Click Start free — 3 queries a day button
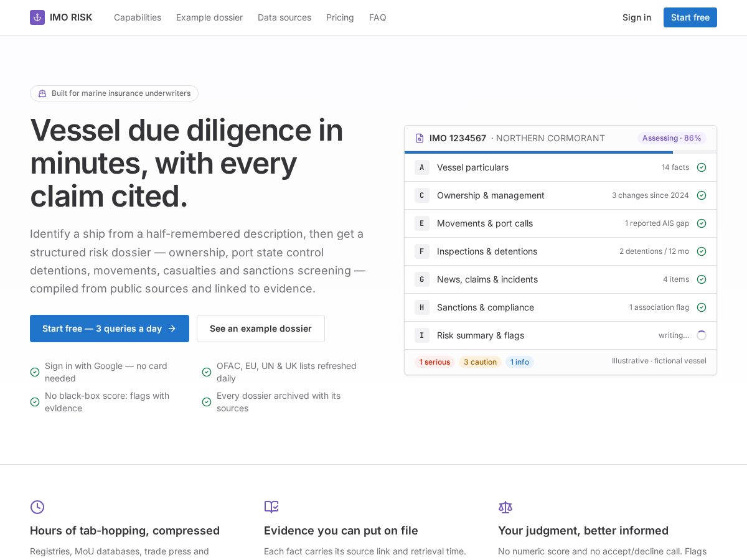 coord(110,329)
